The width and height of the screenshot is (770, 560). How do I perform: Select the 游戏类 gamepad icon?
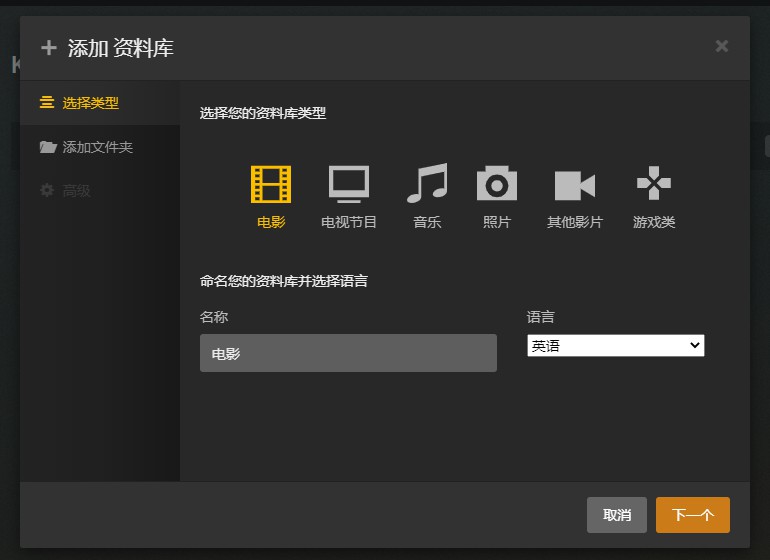(x=654, y=184)
